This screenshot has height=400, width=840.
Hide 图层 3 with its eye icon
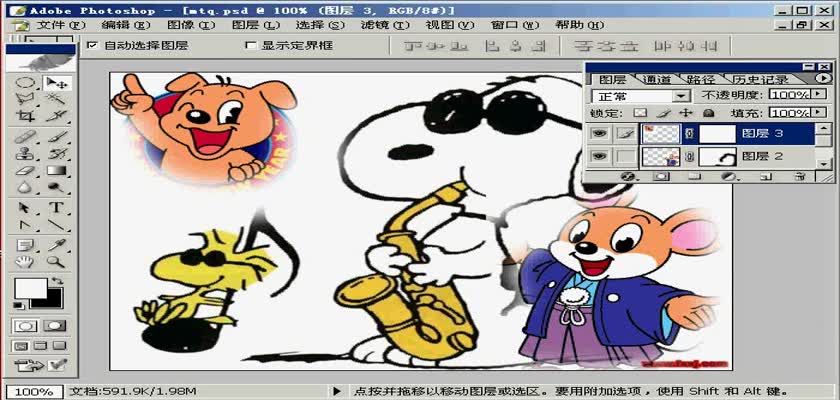599,133
